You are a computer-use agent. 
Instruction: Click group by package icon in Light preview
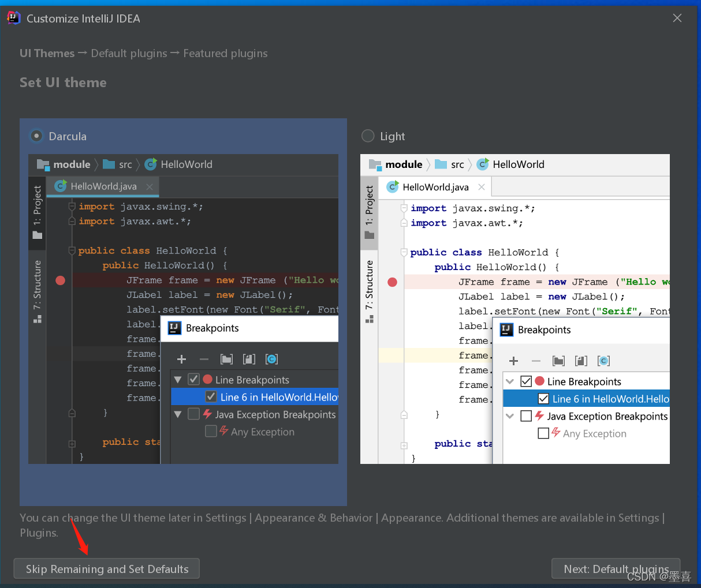point(559,361)
